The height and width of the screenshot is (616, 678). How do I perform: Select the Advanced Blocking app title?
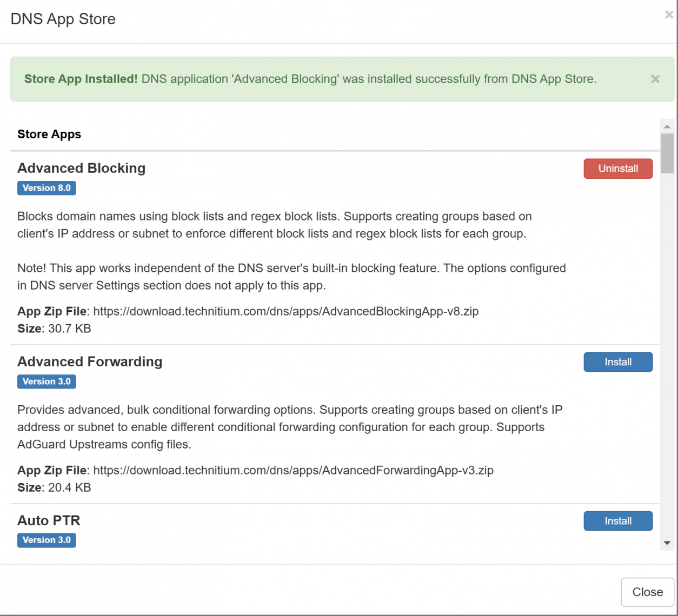(81, 168)
